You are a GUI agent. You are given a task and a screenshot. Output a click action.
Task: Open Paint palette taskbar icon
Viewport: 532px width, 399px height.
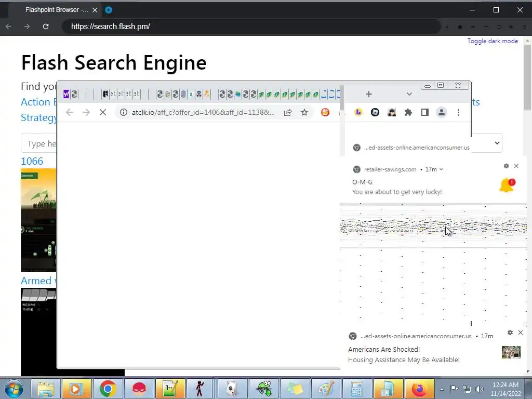point(326,389)
